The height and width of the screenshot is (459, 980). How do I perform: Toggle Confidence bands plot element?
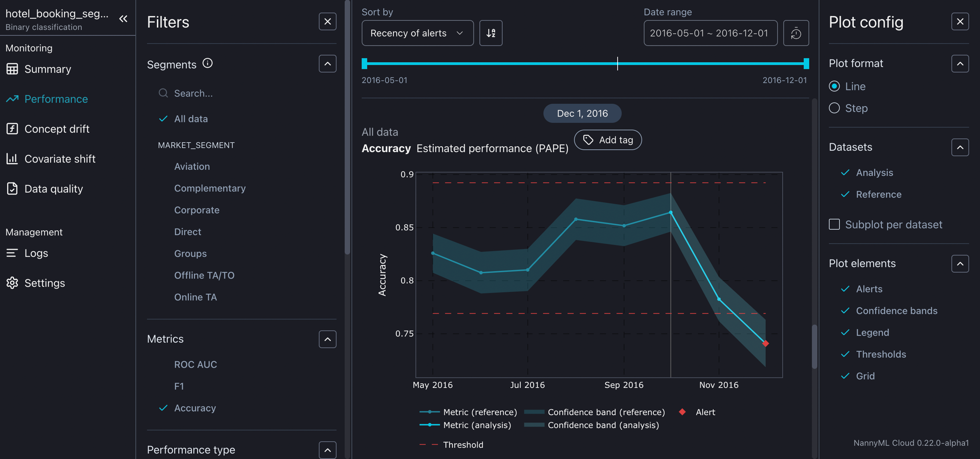tap(896, 311)
